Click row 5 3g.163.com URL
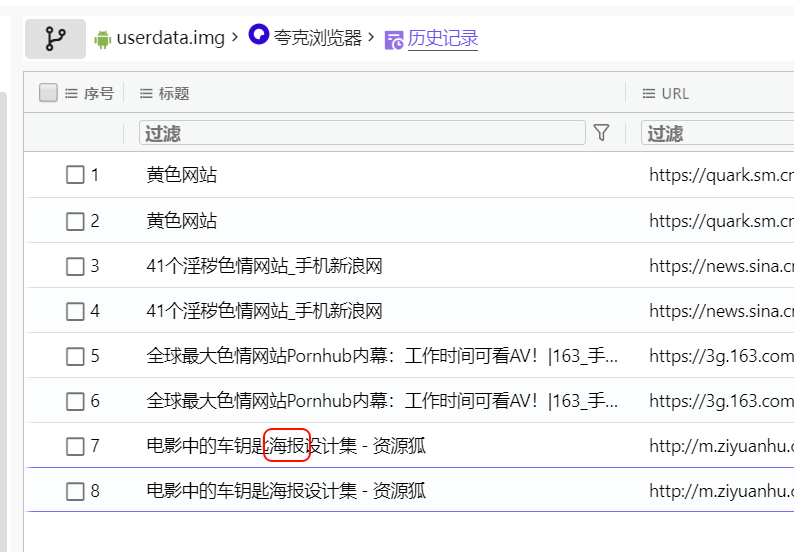This screenshot has width=794, height=552. [722, 356]
